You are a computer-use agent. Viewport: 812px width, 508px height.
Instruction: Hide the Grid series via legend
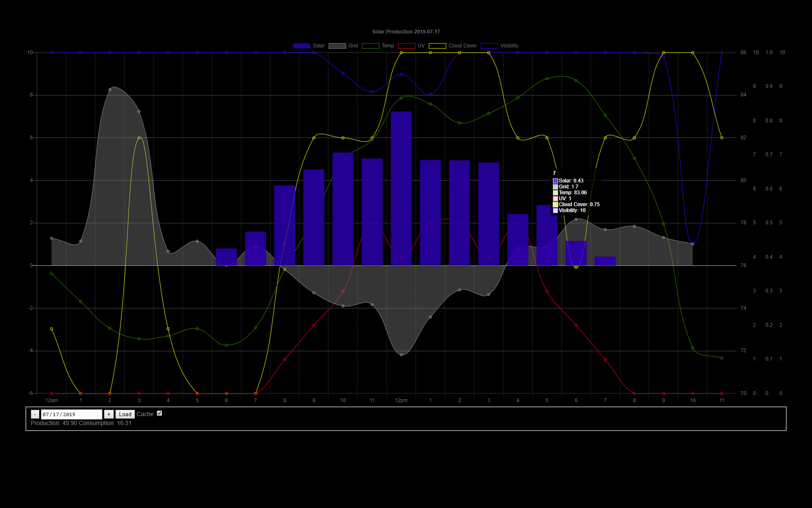tap(337, 46)
